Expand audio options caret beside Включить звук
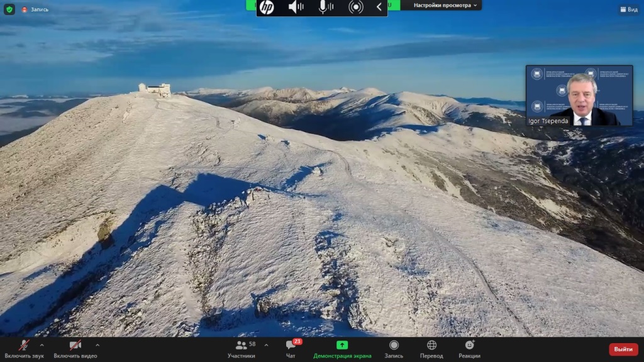The width and height of the screenshot is (644, 362). click(42, 345)
